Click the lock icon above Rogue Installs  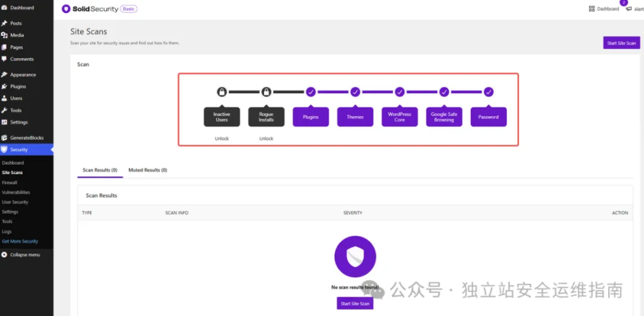point(266,92)
